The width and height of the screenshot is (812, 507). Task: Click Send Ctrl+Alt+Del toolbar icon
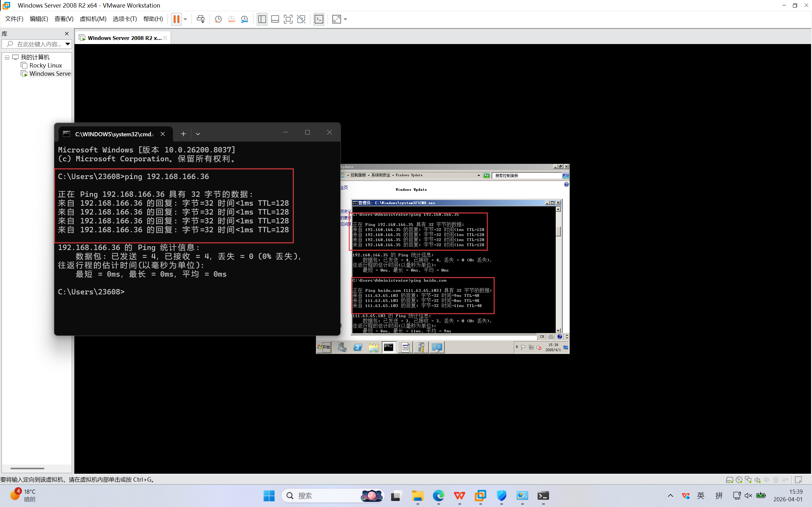(x=201, y=19)
